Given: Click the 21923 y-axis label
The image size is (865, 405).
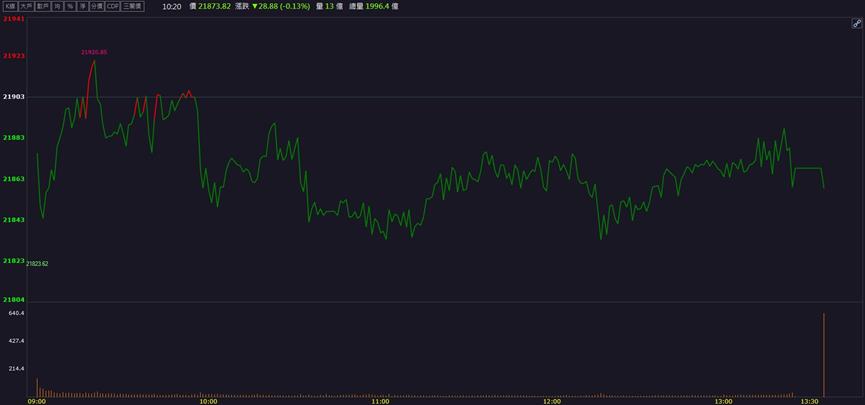Looking at the screenshot, I should pyautogui.click(x=12, y=56).
